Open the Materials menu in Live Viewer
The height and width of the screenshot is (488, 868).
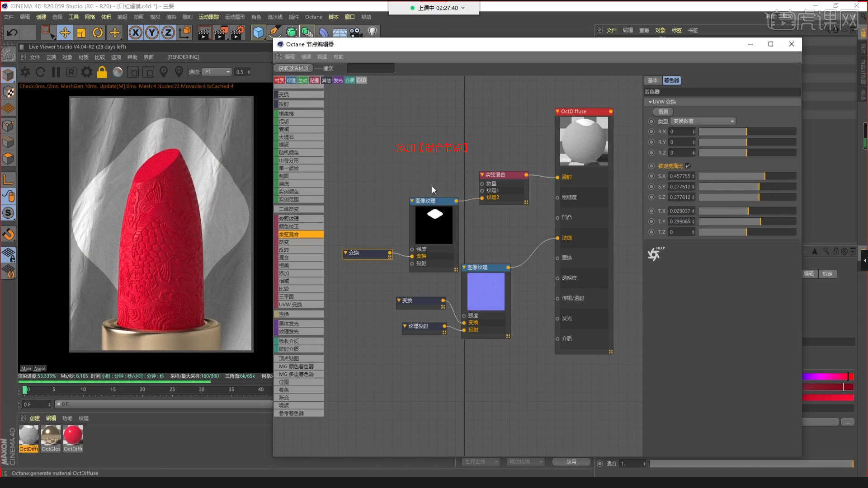[84, 57]
